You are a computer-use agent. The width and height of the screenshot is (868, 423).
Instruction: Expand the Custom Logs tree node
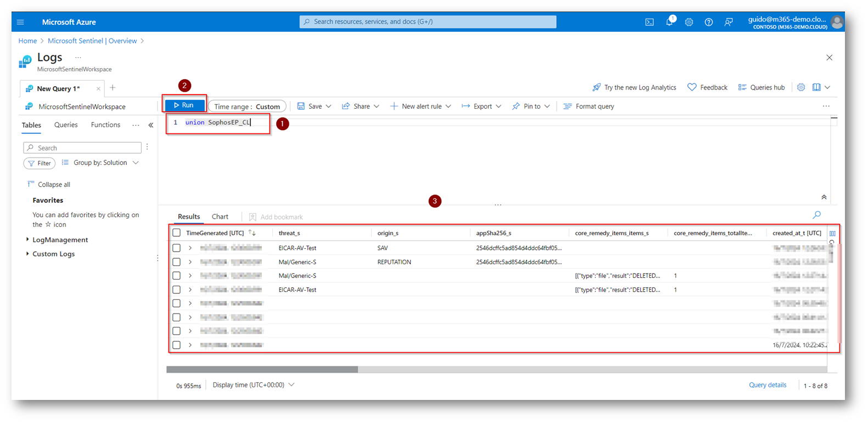27,254
